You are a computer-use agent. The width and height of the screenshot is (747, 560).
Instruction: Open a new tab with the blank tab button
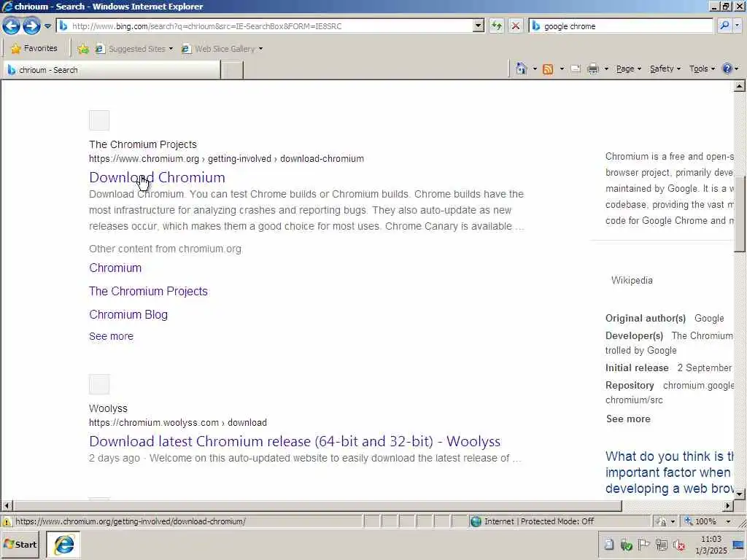[x=233, y=70]
